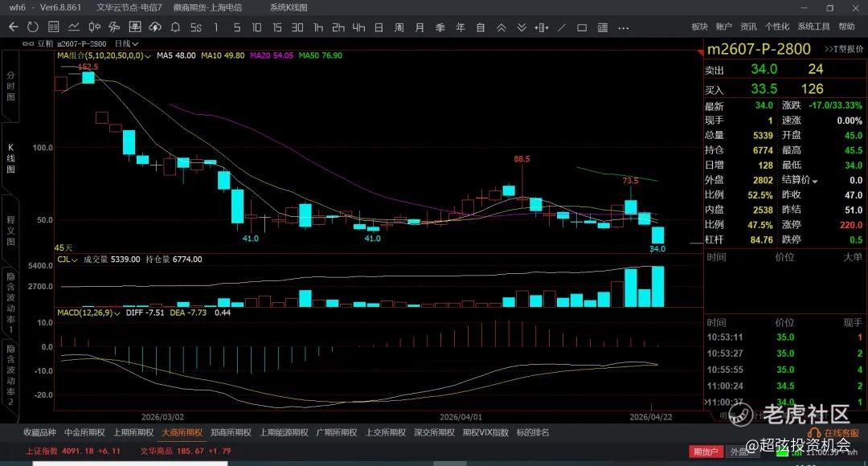Open the quote list table icon
Image resolution: width=868 pixels, height=466 pixels.
[x=54, y=27]
